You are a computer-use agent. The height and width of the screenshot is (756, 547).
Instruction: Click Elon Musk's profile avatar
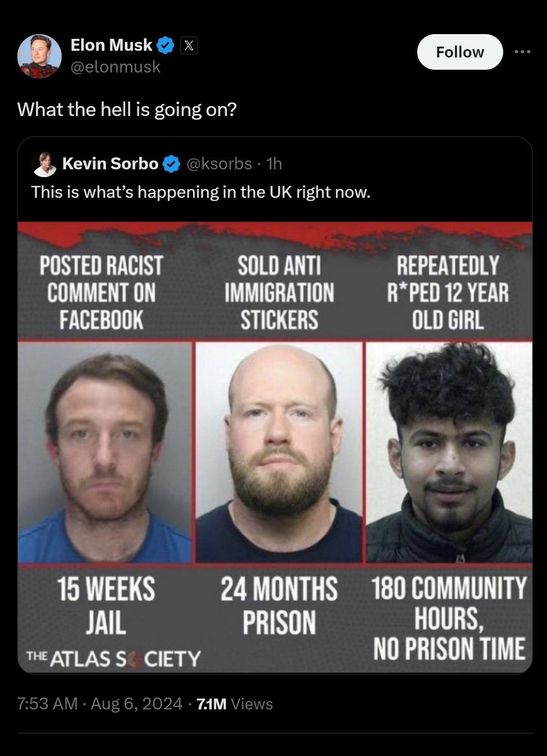click(39, 56)
